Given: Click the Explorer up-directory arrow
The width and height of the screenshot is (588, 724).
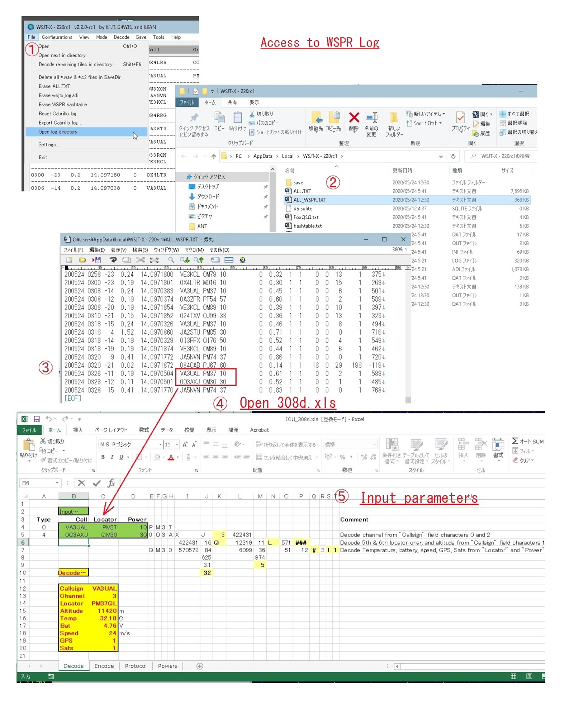Looking at the screenshot, I should (213, 156).
